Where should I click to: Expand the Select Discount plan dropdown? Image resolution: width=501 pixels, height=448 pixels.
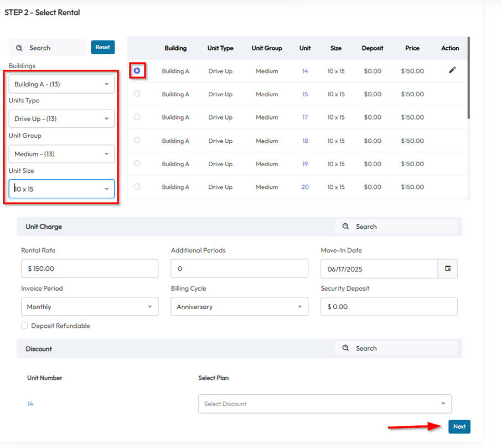coord(324,404)
